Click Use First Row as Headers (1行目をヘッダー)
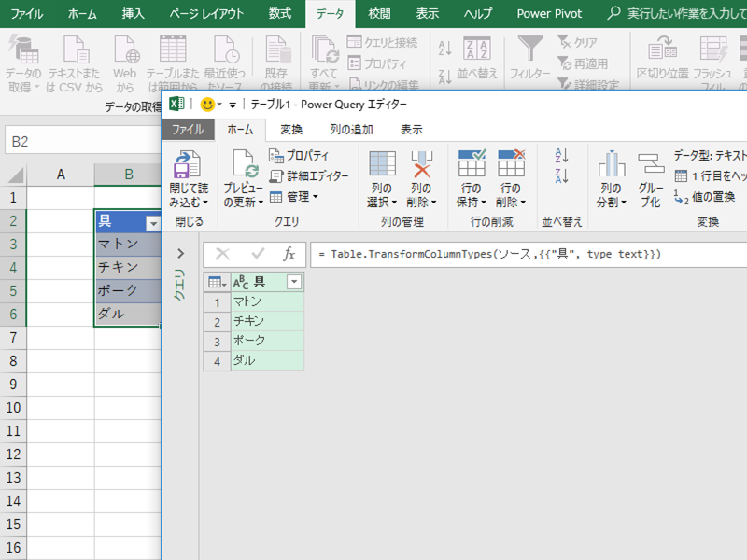Image resolution: width=747 pixels, height=560 pixels. tap(710, 176)
